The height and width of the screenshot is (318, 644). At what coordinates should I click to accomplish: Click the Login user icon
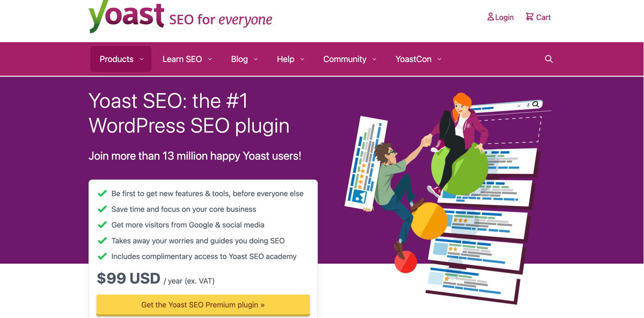[490, 17]
